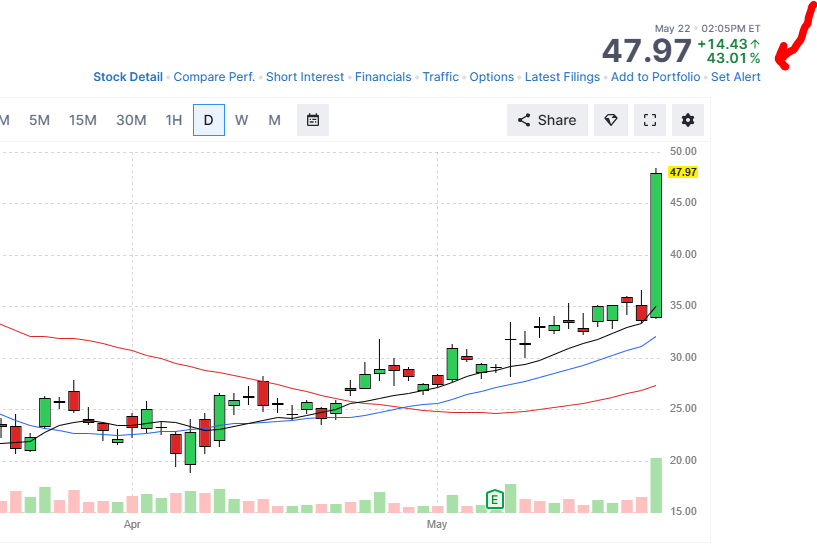The height and width of the screenshot is (554, 817).
Task: Click the diamond premium icon button
Action: 611,120
